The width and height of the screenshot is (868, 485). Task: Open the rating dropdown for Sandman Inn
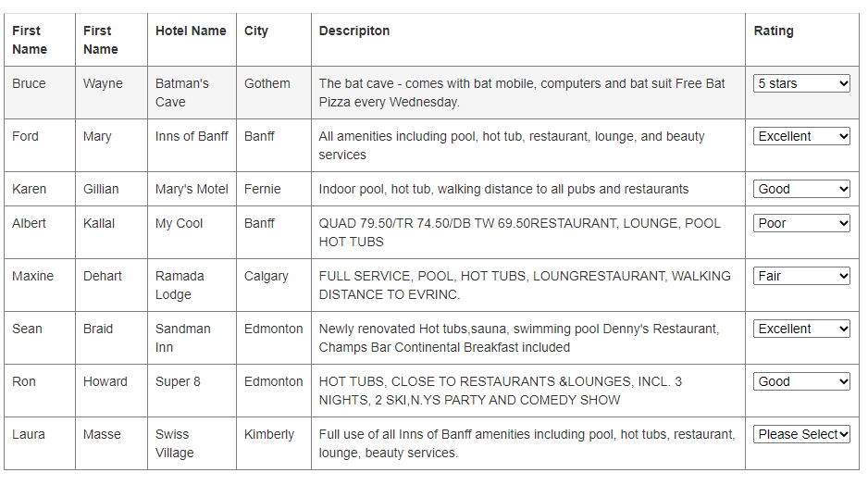tap(801, 329)
